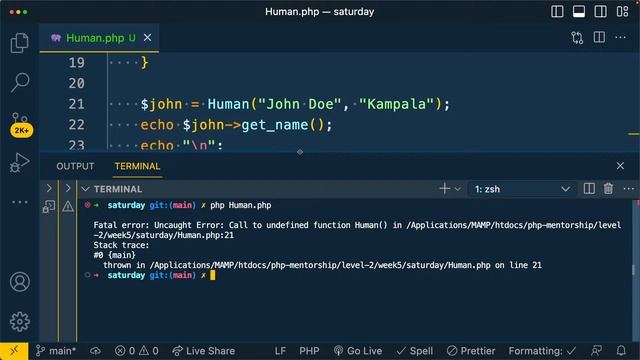Start Go Live server
Image resolution: width=640 pixels, height=360 pixels.
tap(358, 351)
